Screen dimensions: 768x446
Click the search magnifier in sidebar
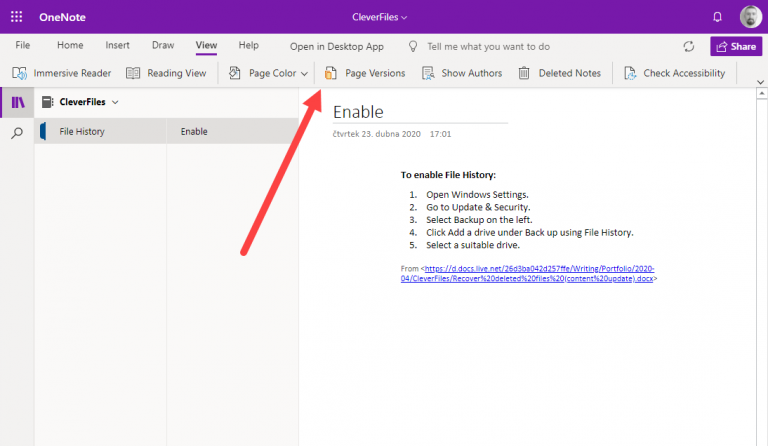(x=17, y=132)
